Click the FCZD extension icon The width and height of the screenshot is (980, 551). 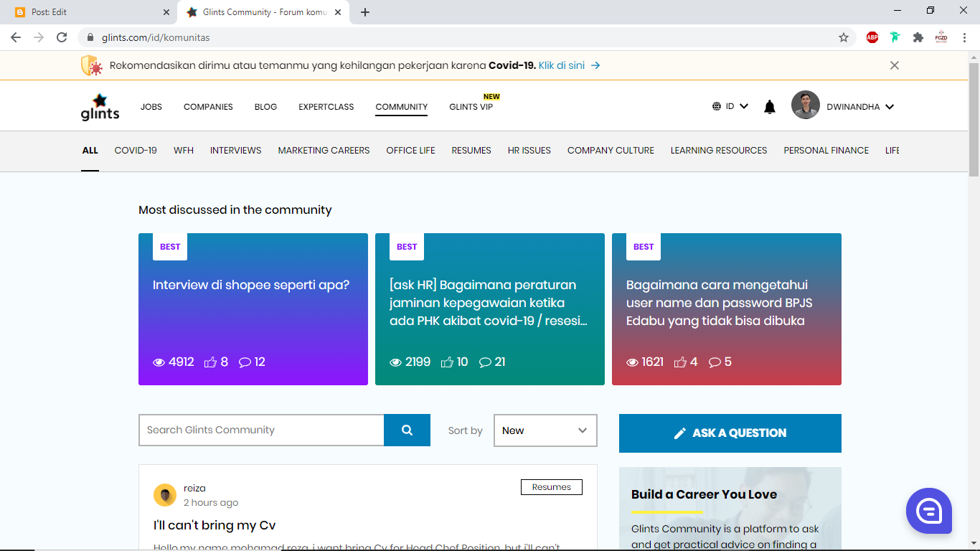941,37
